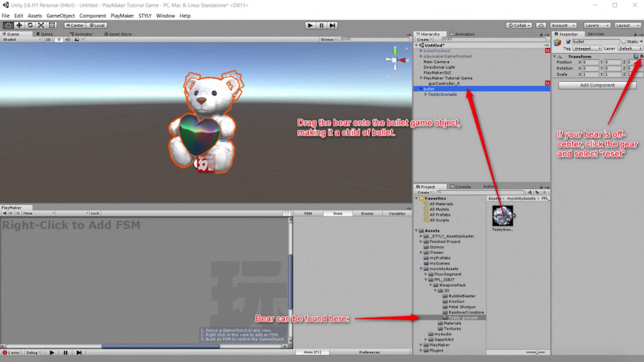The height and width of the screenshot is (362, 644).
Task: Toggle bullet object active checkbox
Action: pyautogui.click(x=568, y=42)
